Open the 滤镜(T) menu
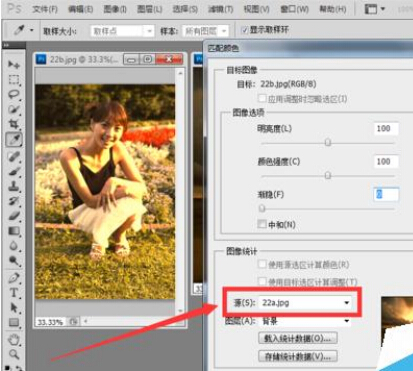The height and width of the screenshot is (371, 413). click(220, 9)
